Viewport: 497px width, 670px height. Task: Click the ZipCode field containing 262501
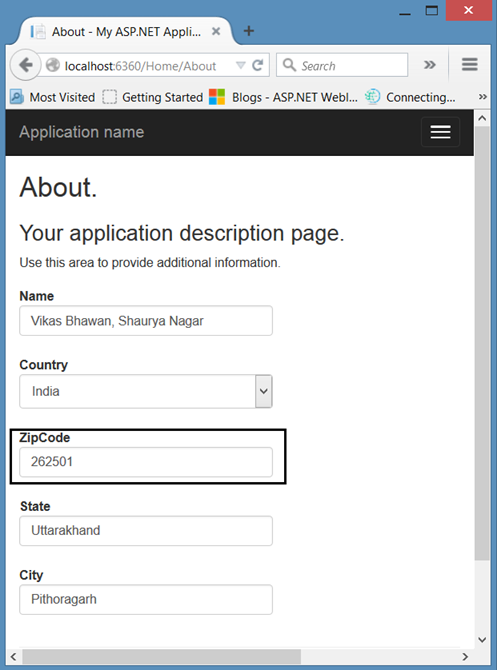coord(146,462)
